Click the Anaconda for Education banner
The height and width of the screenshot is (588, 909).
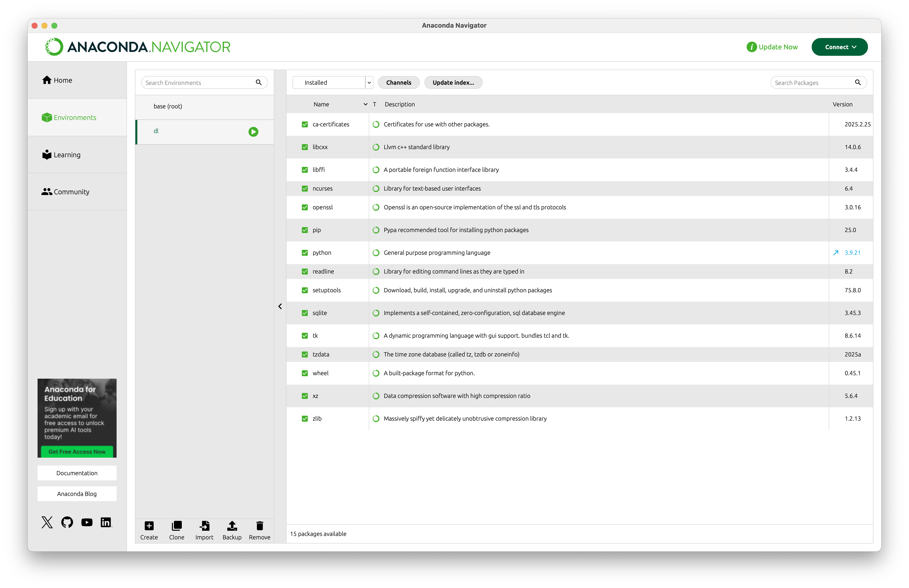(77, 418)
